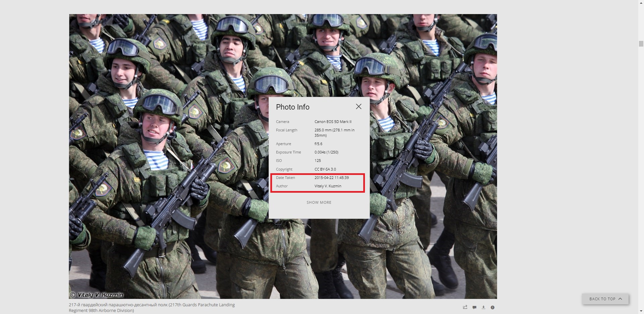Click the copyright value CC BY-SA 3.0
Viewport: 644px width, 314px height.
[x=325, y=169]
